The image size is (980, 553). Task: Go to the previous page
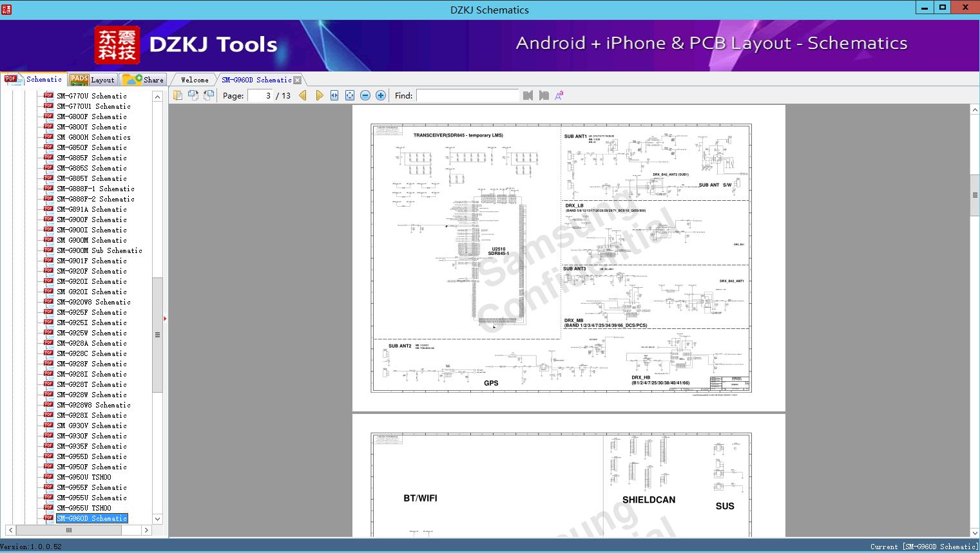[303, 95]
